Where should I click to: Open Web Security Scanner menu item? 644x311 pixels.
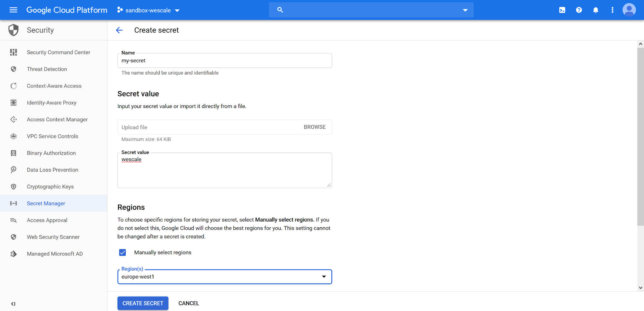pyautogui.click(x=54, y=237)
